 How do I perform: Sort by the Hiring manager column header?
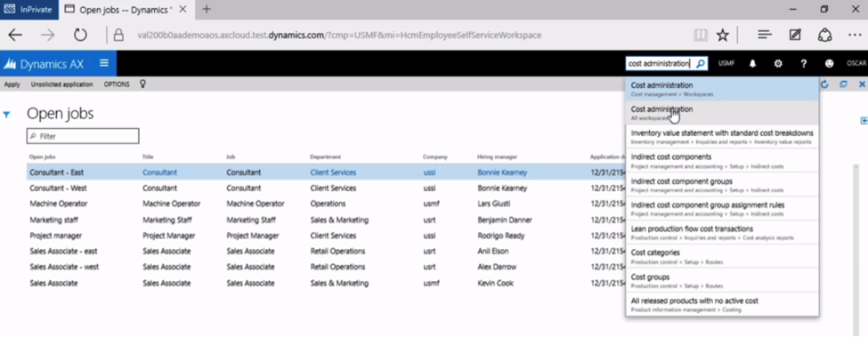tap(497, 156)
